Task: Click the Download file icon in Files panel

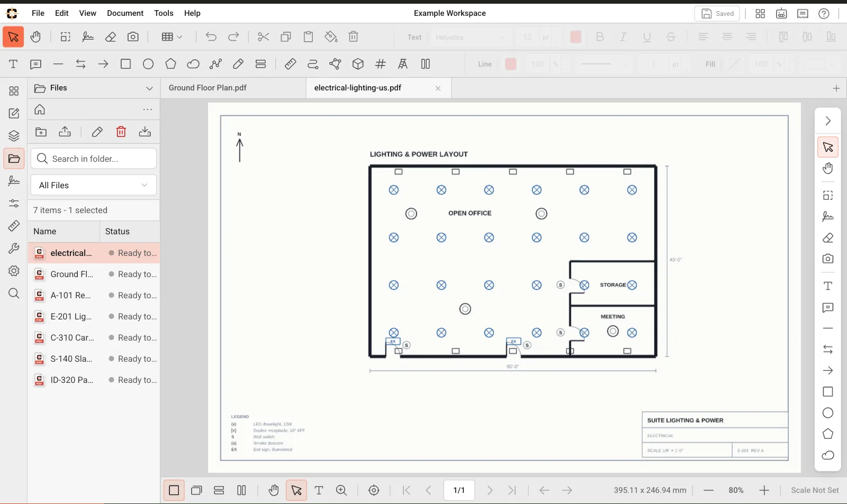Action: pyautogui.click(x=145, y=132)
